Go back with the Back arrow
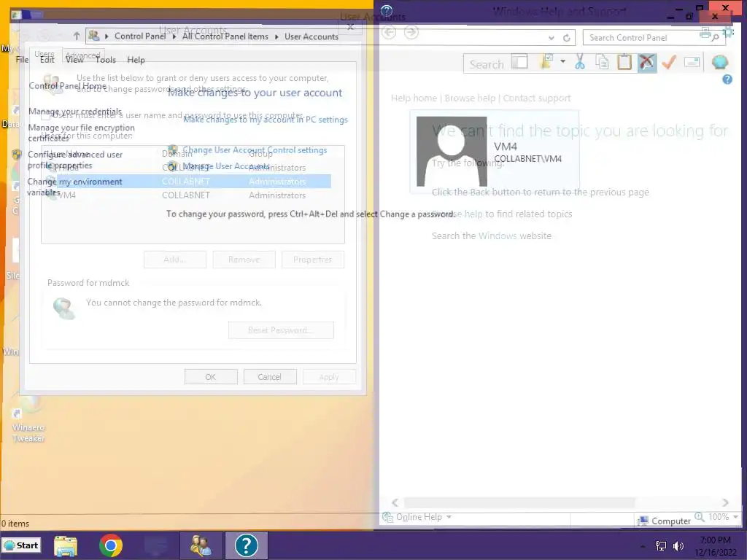 (x=390, y=32)
